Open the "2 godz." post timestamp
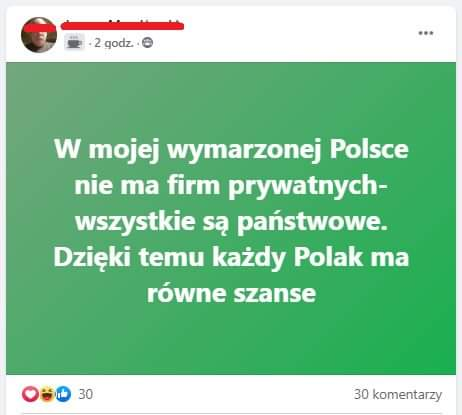 pyautogui.click(x=114, y=43)
